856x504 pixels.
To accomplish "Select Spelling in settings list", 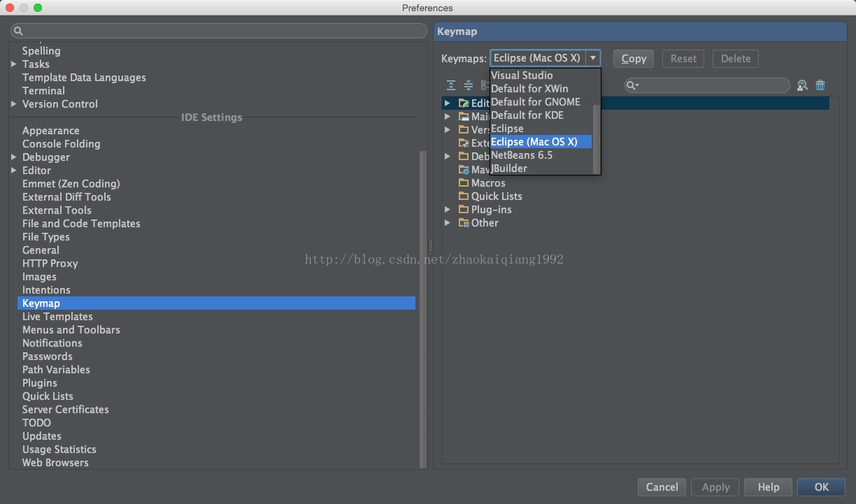I will [41, 51].
